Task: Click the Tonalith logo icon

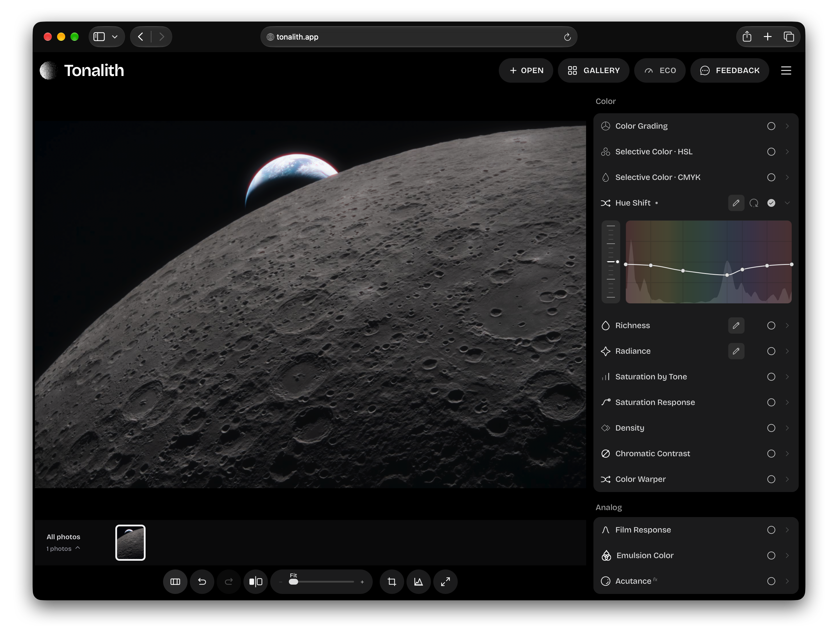Action: pyautogui.click(x=48, y=70)
